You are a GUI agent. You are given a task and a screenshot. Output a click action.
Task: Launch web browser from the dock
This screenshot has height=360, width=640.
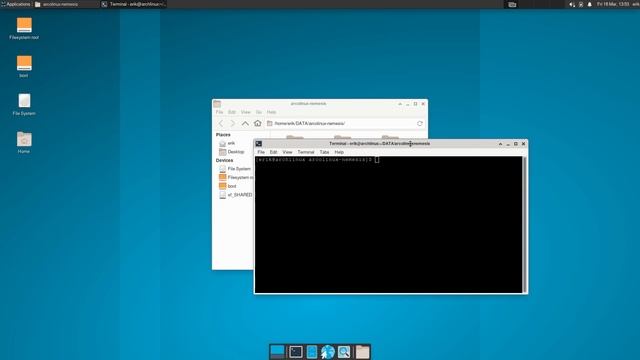pyautogui.click(x=327, y=351)
